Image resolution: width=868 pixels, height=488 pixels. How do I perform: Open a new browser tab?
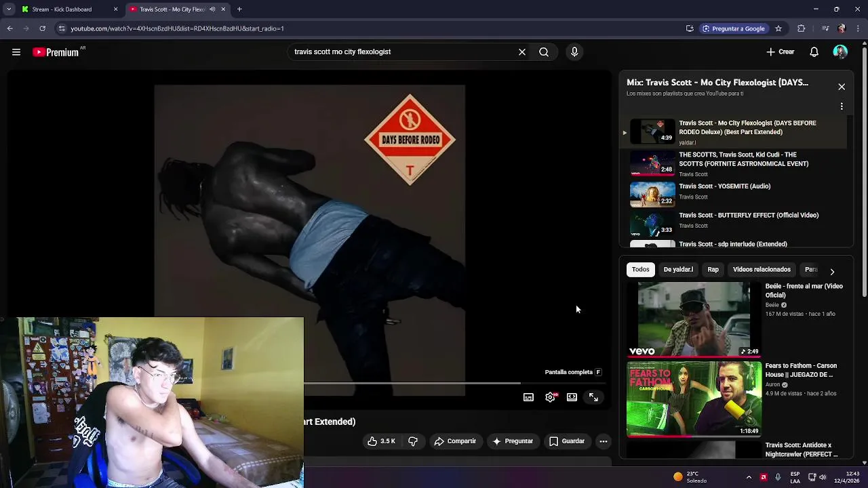239,9
